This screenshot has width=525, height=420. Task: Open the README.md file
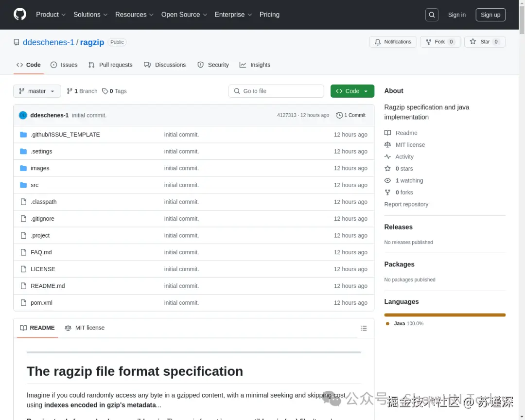pos(48,286)
